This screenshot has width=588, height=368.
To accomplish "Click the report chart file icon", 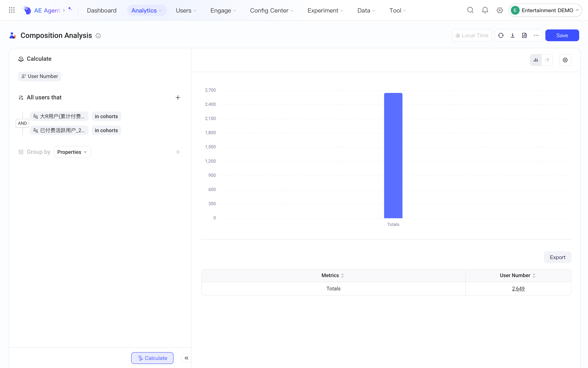I will 524,36.
